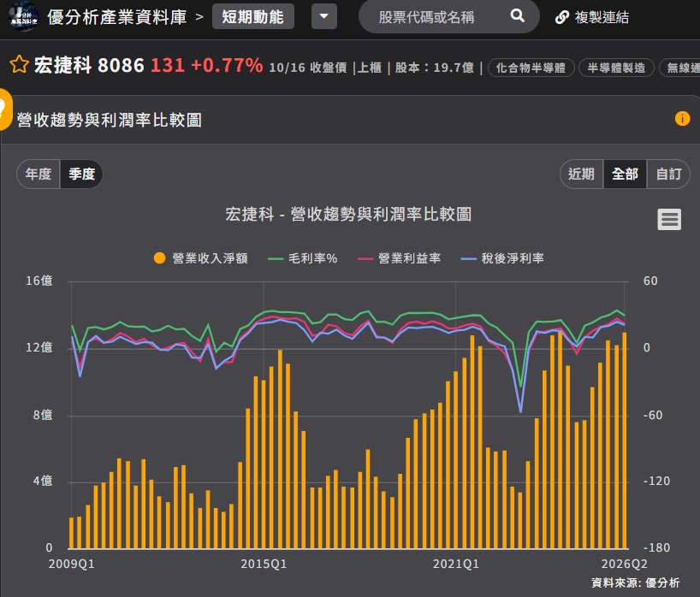Click the green 毛利率% legend line

pos(276,258)
